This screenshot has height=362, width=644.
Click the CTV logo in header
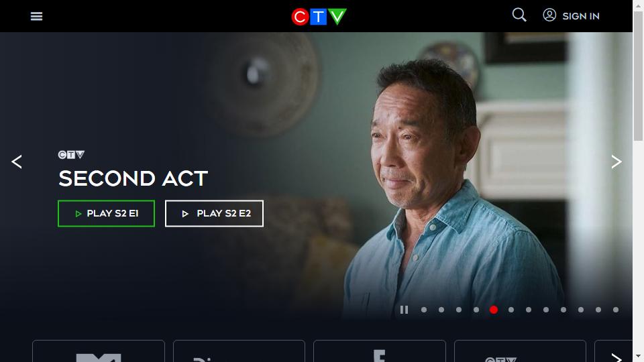click(x=319, y=17)
